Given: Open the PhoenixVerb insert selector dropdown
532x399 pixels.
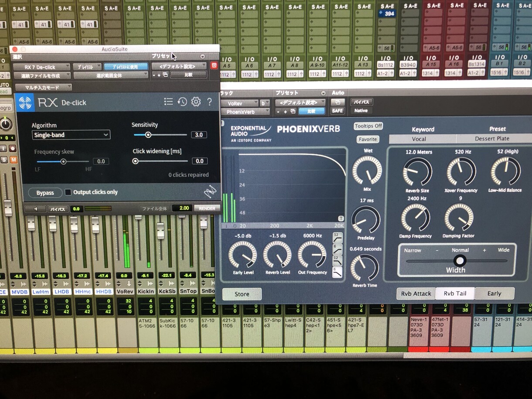Looking at the screenshot, I should 246,112.
